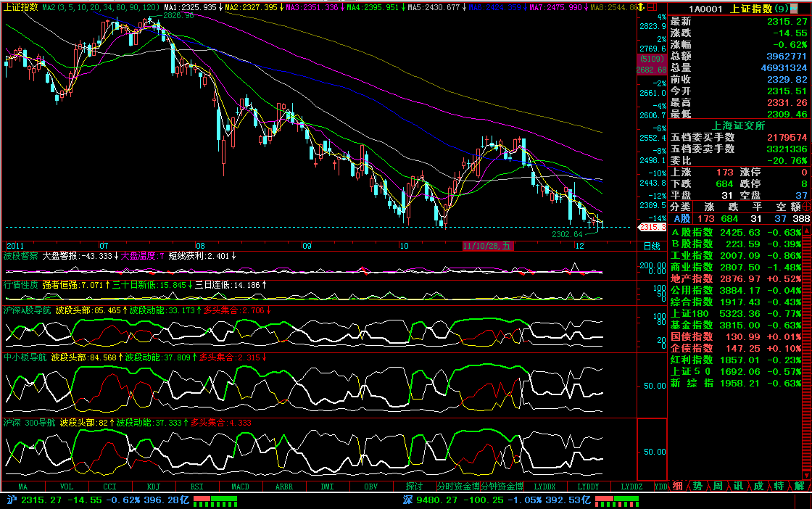The image size is (812, 509).
Task: Open the 探讨 tab
Action: pyautogui.click(x=414, y=487)
